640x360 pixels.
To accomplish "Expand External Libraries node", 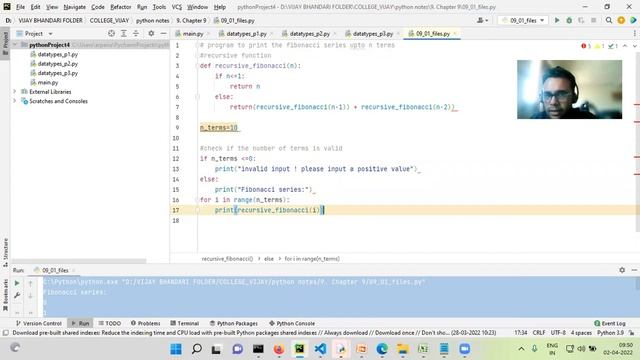I will point(15,92).
